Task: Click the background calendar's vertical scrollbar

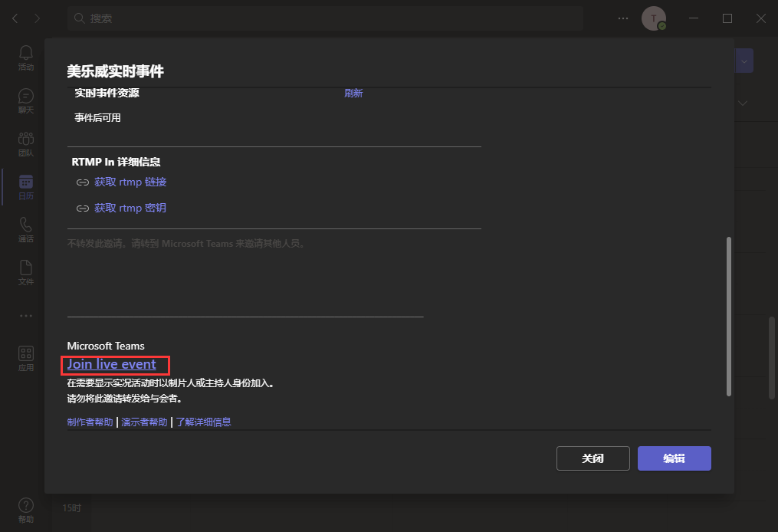Action: pyautogui.click(x=772, y=358)
